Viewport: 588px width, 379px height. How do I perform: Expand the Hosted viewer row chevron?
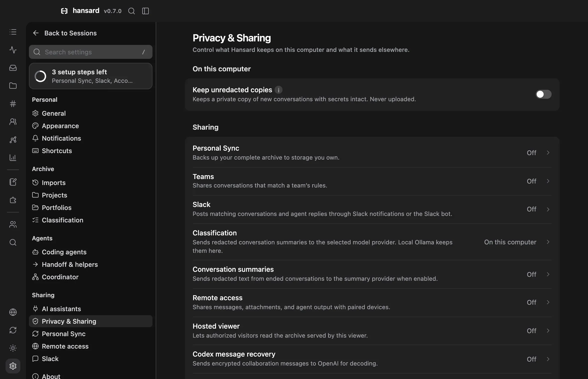(x=548, y=331)
